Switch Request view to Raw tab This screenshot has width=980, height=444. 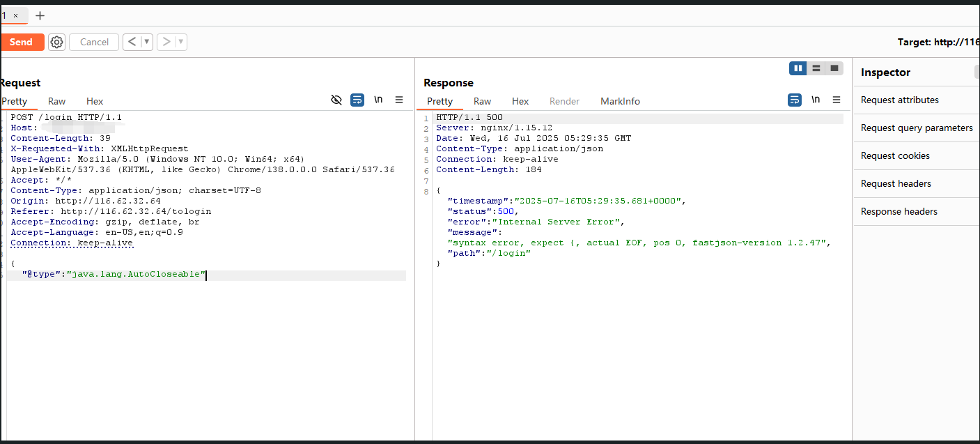point(57,101)
